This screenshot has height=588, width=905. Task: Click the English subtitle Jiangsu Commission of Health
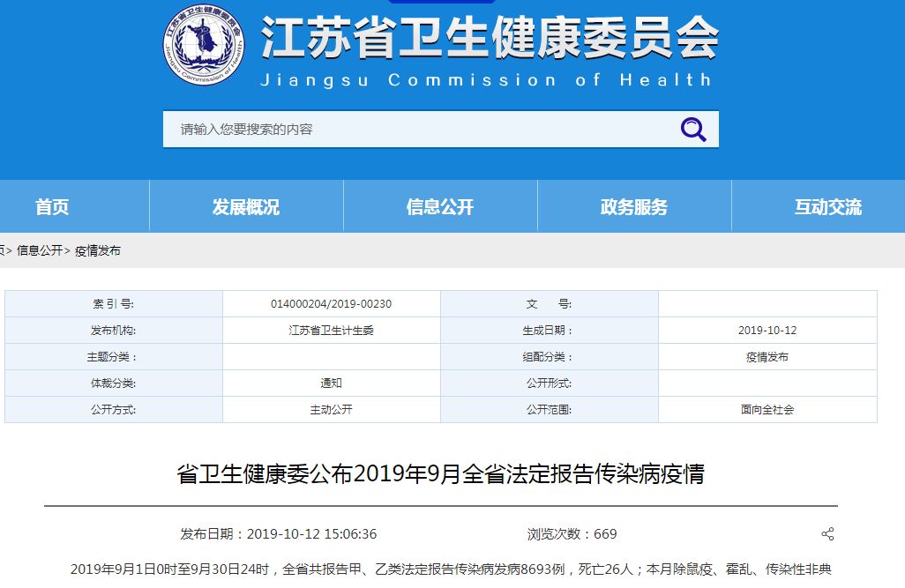pyautogui.click(x=486, y=79)
